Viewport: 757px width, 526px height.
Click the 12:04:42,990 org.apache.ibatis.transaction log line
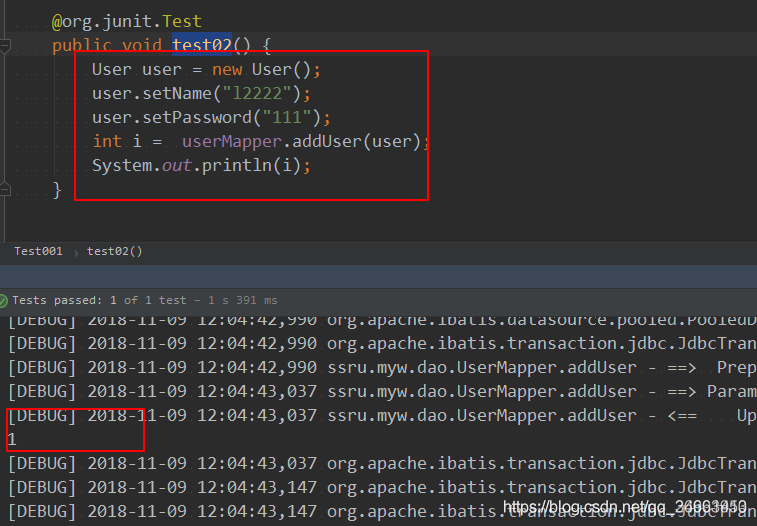[x=382, y=344]
